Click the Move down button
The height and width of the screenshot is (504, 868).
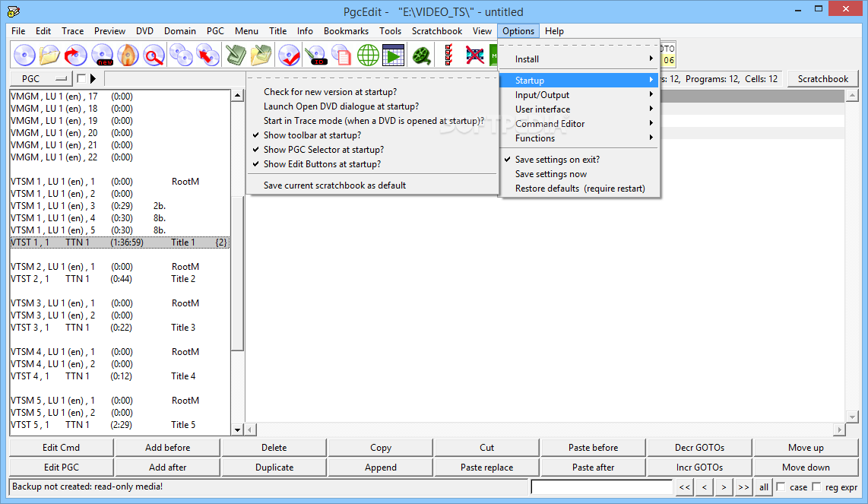806,468
